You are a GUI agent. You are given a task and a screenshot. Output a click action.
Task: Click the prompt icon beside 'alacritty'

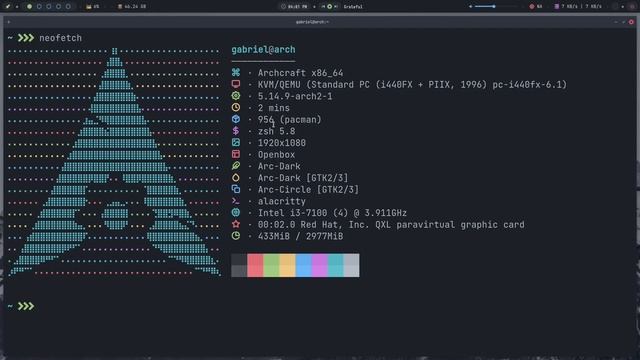point(236,201)
